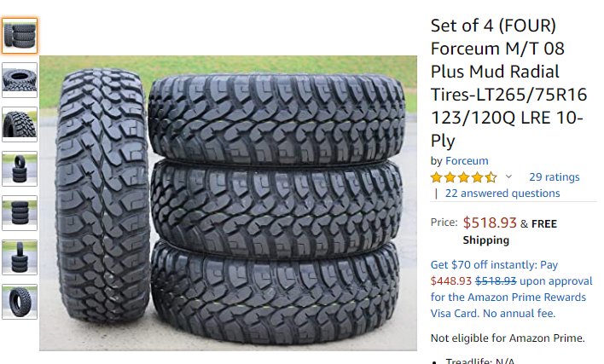Open the sixth thumbnail with tire on top
Image resolution: width=604 pixels, height=364 pixels.
[20, 257]
